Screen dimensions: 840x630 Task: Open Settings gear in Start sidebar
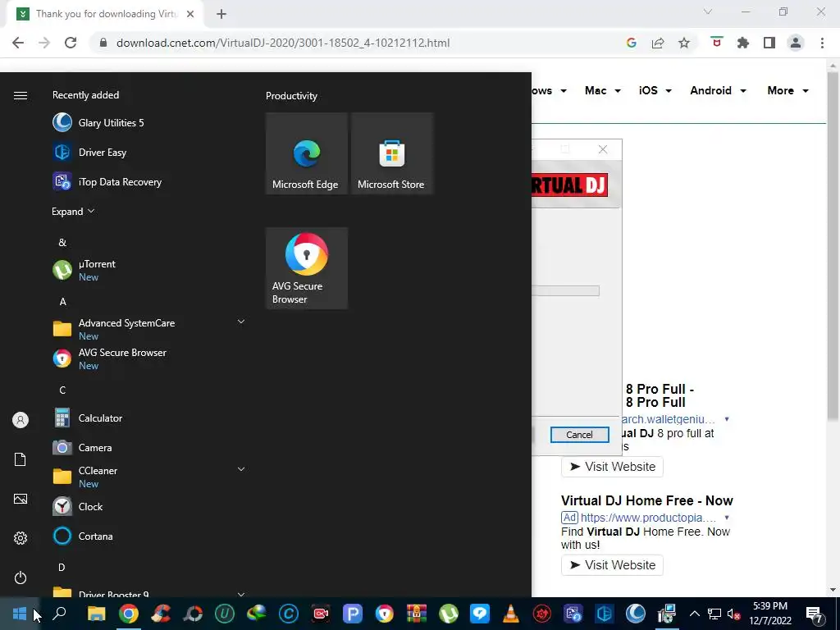(x=21, y=538)
